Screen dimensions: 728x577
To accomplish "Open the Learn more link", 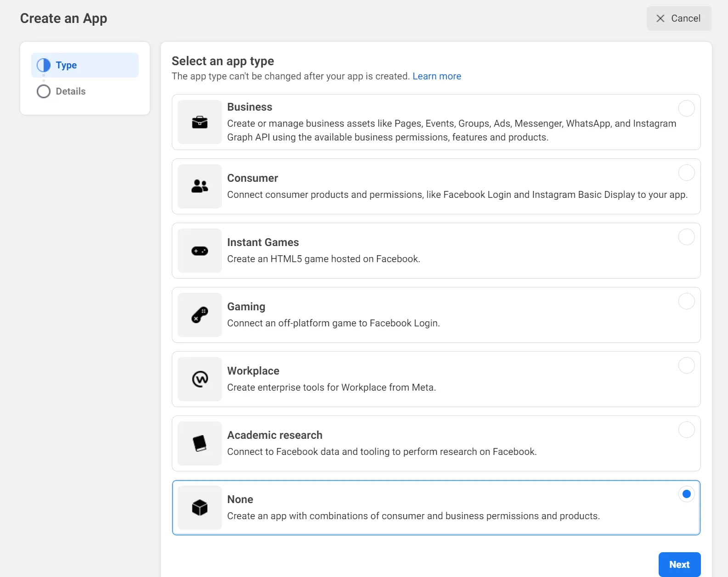I will pos(437,76).
